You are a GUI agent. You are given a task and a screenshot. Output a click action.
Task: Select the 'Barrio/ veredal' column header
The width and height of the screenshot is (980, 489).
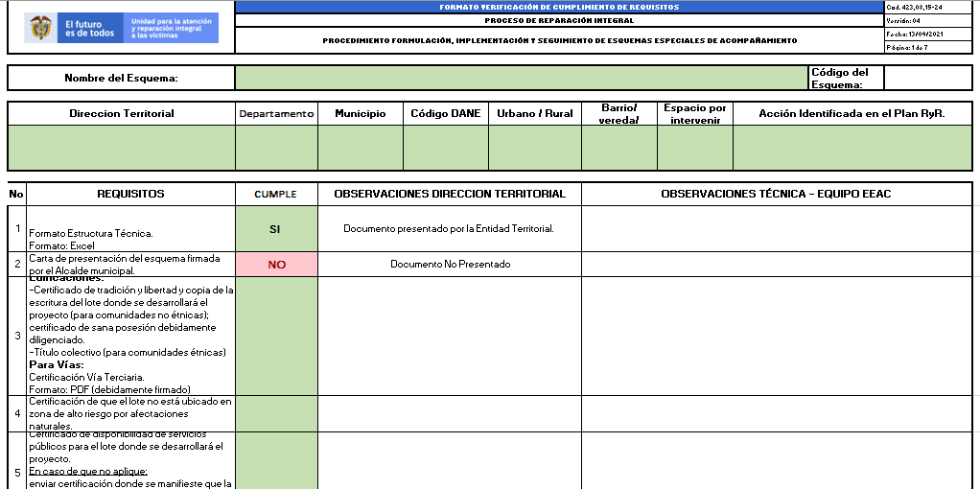coord(618,113)
